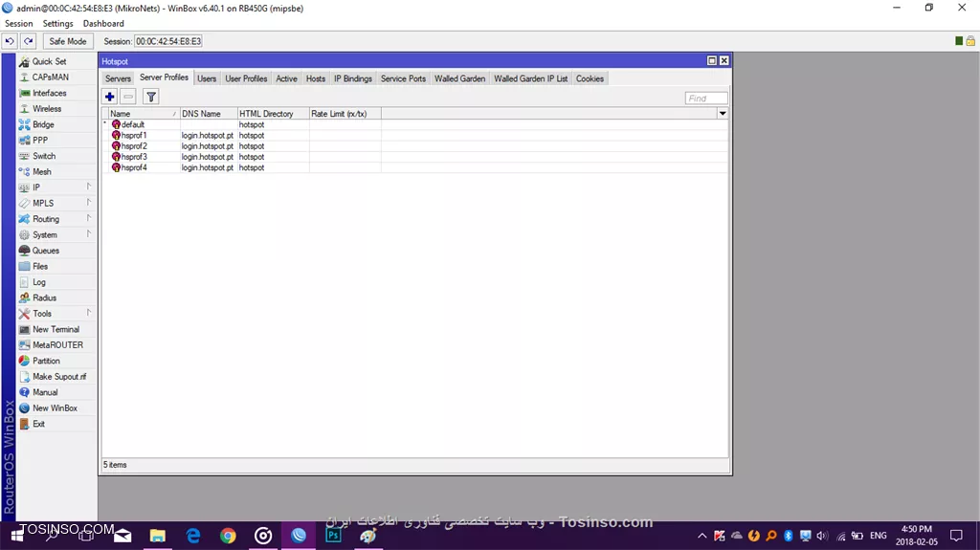The image size is (980, 550).
Task: Switch to the Cookies tab
Action: [x=590, y=78]
